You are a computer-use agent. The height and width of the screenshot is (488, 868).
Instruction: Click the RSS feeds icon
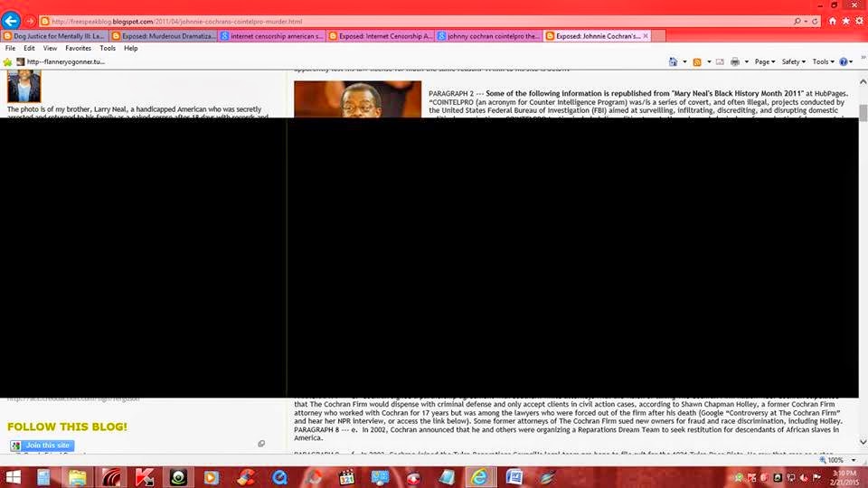697,62
